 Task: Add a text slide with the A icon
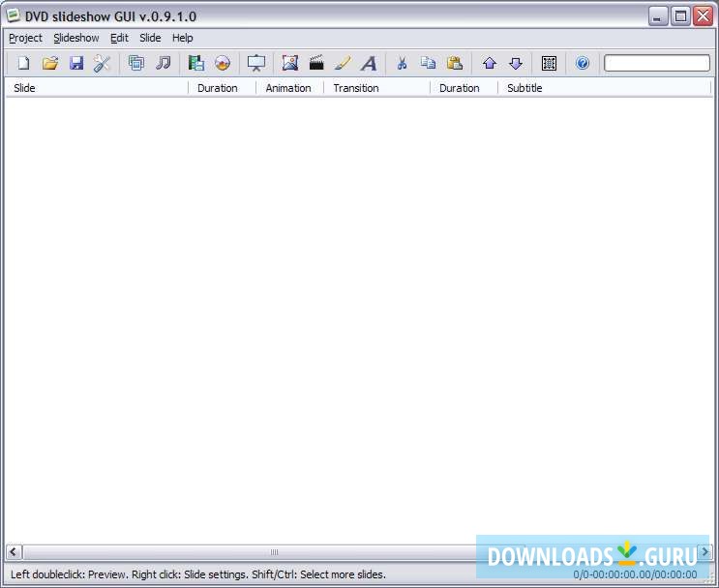tap(369, 63)
